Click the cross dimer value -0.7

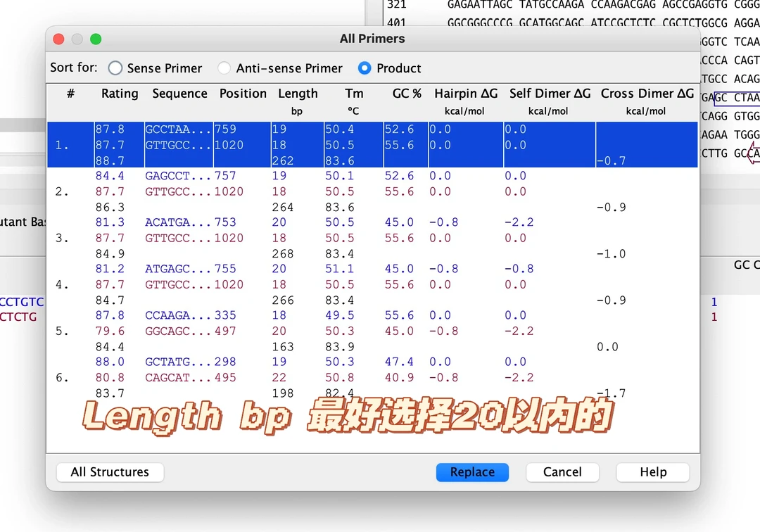[612, 160]
